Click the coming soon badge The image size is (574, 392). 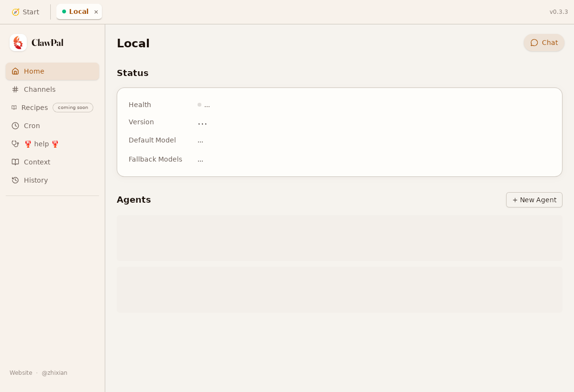pos(73,108)
